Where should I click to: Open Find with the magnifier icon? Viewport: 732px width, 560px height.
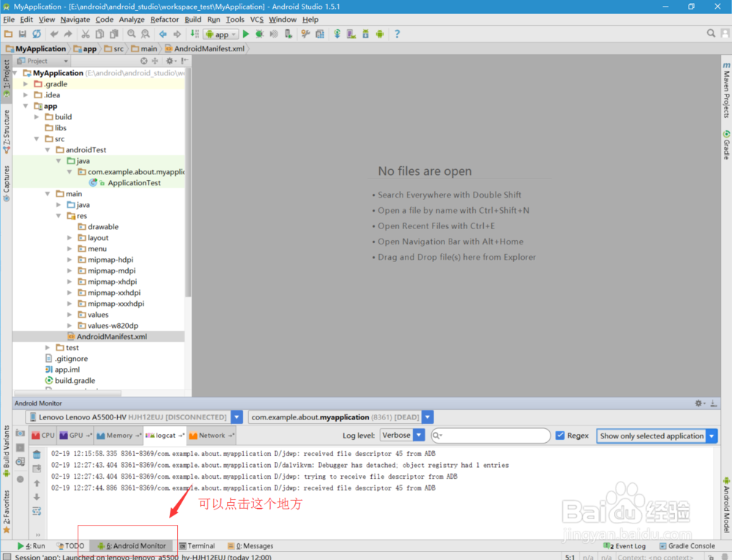[x=132, y=34]
